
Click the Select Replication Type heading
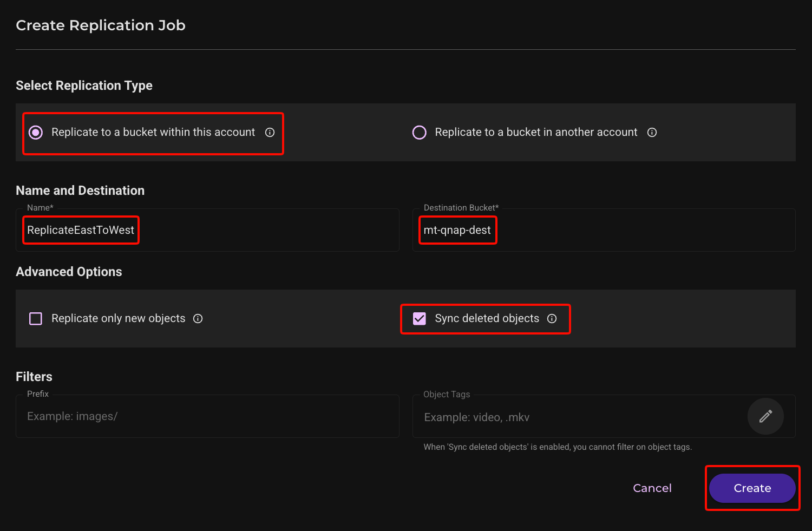tap(84, 86)
